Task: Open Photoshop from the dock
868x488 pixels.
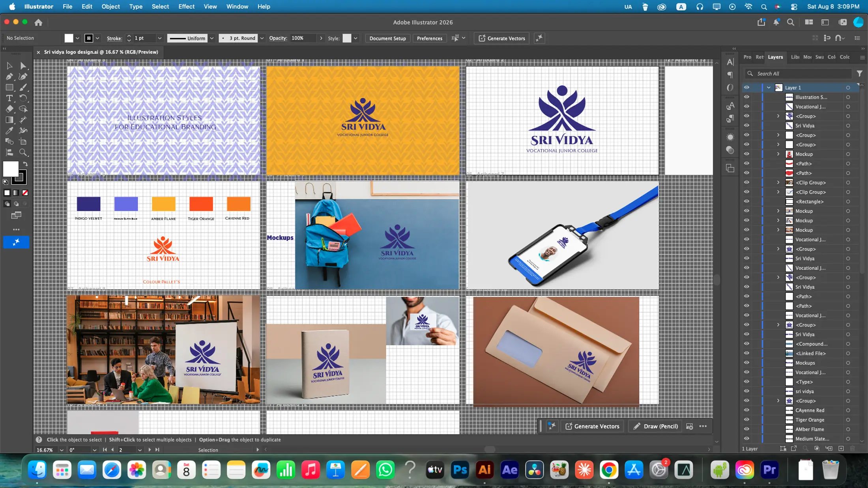Action: [x=460, y=470]
